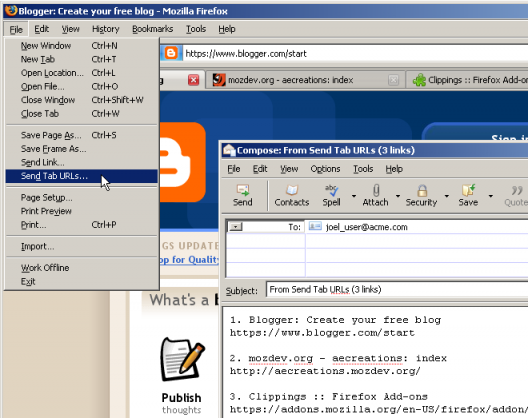Open the Spell button dropdown arrow
Screen dimensions: 528x418
pyautogui.click(x=354, y=196)
